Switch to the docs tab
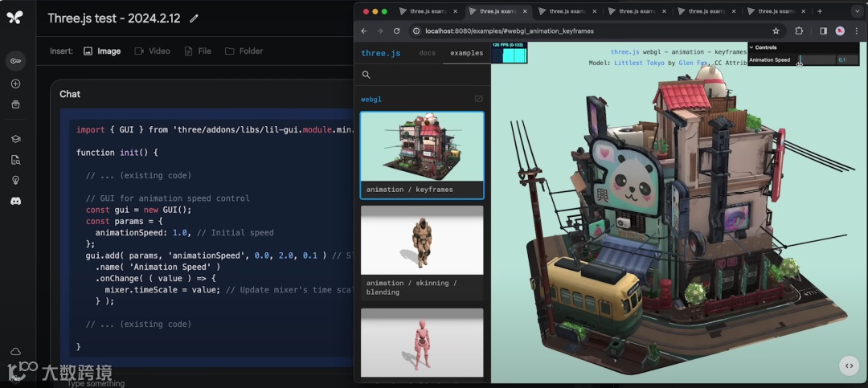This screenshot has height=388, width=868. (x=428, y=53)
